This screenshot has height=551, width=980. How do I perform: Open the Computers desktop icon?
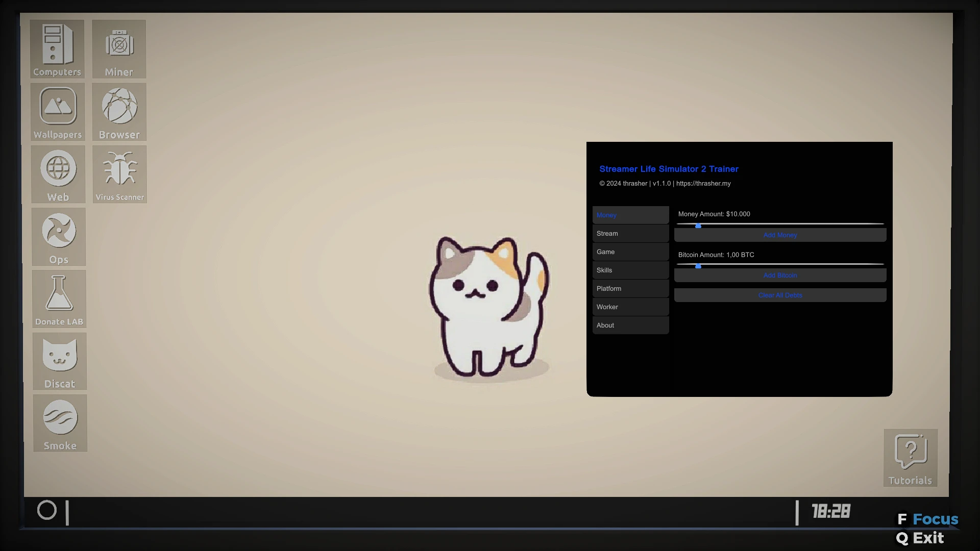tap(57, 49)
